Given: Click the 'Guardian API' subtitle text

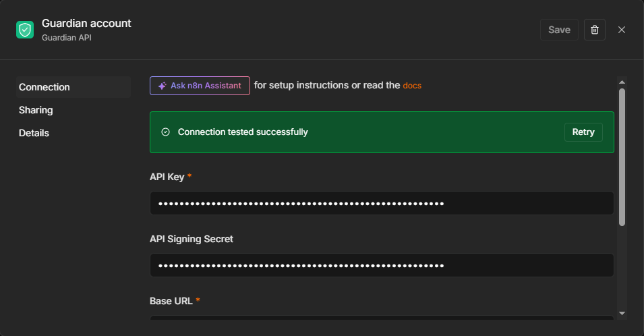Looking at the screenshot, I should tap(67, 37).
